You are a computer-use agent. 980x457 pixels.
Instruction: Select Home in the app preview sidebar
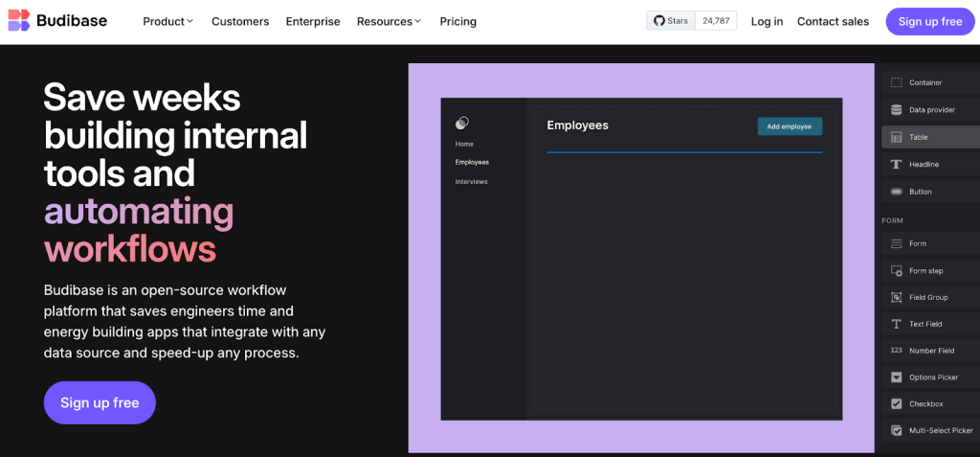tap(464, 144)
